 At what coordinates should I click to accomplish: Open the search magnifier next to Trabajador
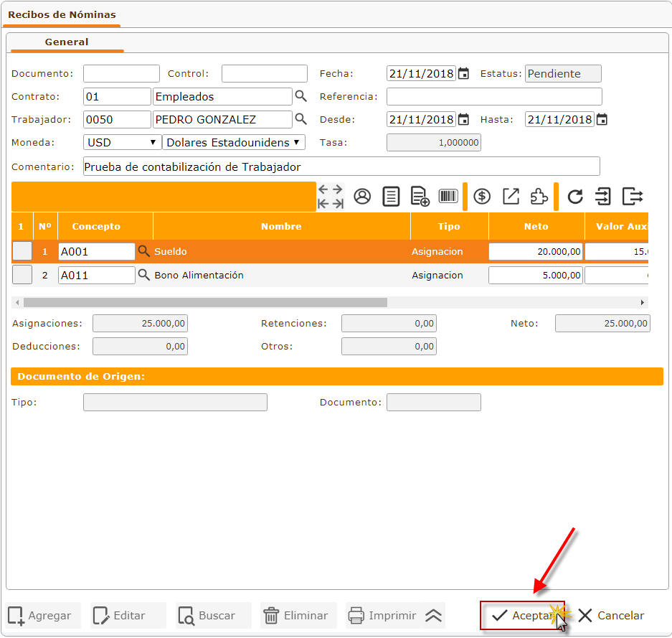tap(301, 119)
